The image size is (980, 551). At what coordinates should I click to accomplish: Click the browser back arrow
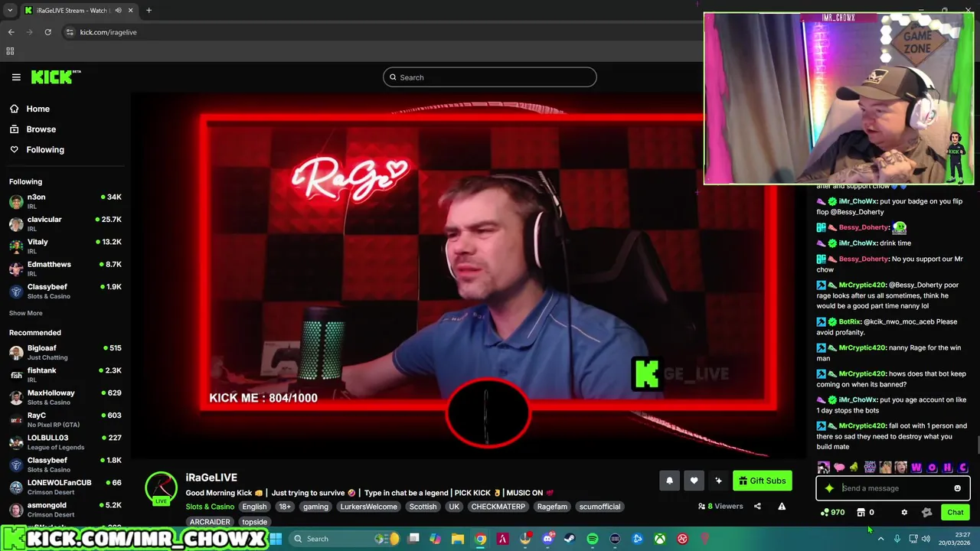coord(11,32)
